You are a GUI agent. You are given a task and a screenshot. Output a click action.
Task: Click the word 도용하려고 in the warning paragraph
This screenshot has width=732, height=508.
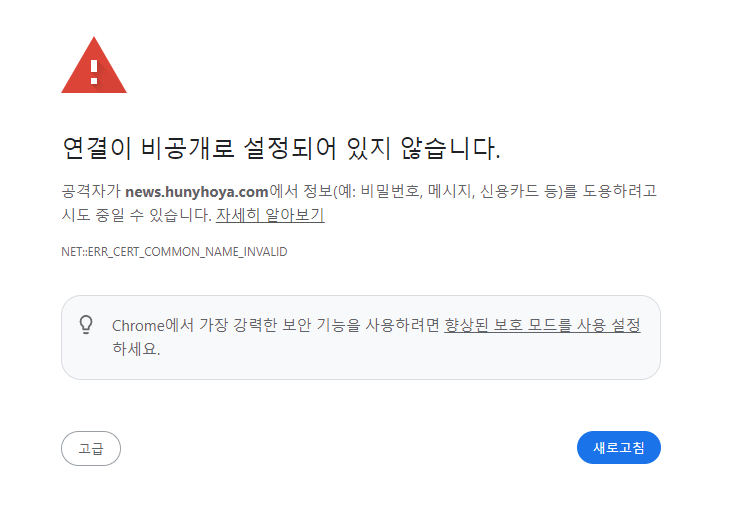[619, 191]
